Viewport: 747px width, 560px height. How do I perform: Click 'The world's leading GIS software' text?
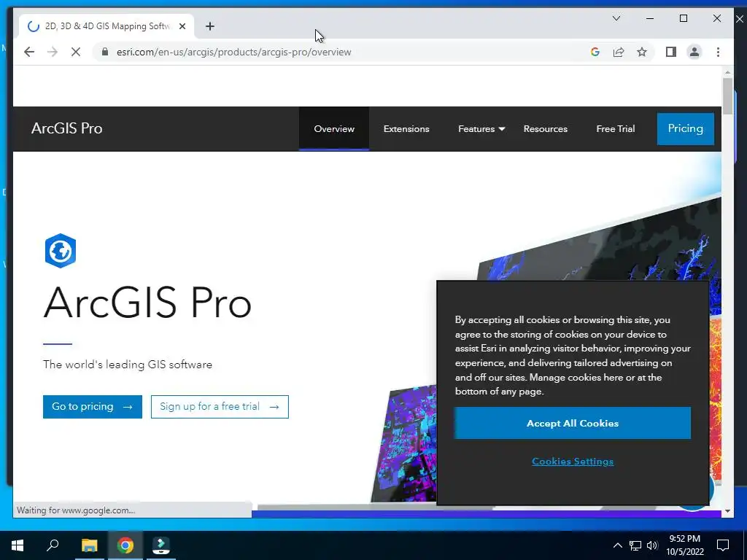(x=128, y=365)
